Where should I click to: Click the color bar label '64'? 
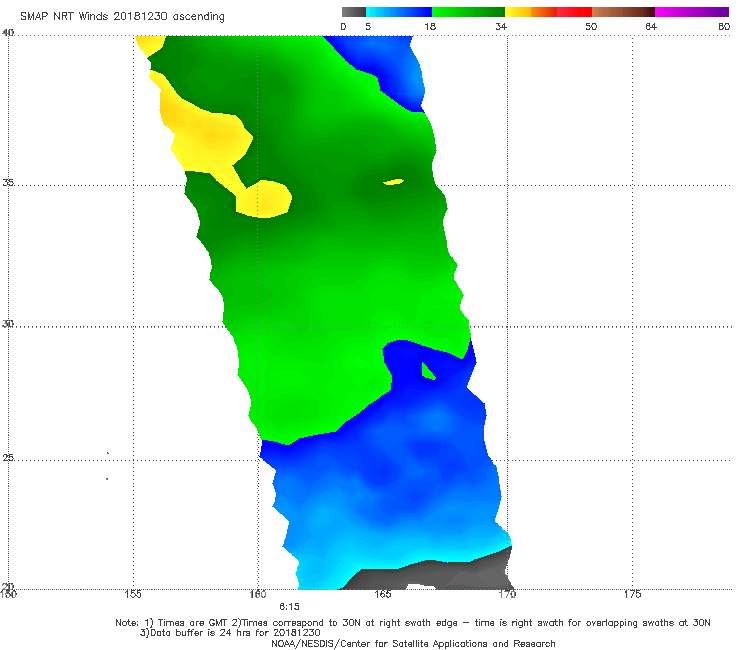[651, 26]
